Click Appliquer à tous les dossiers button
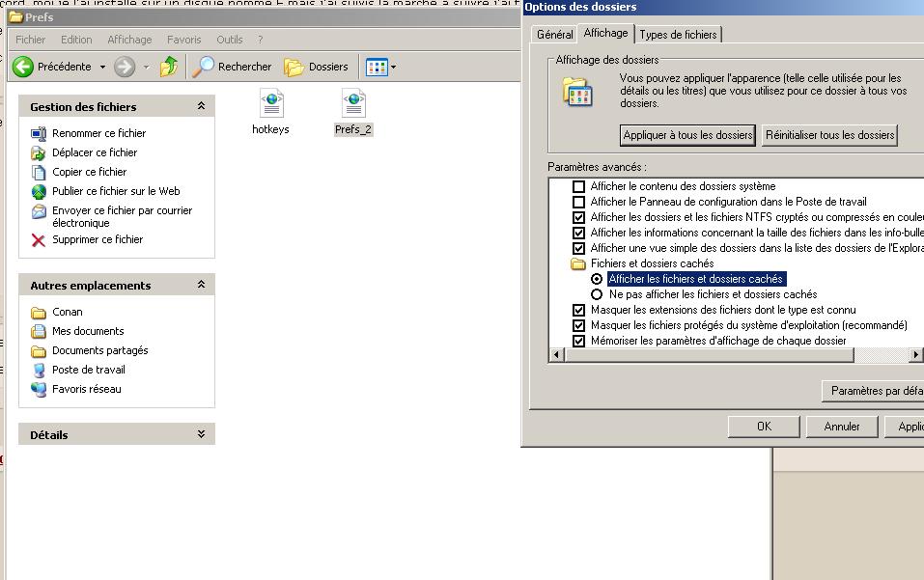Viewport: 924px width, 580px height. click(687, 135)
